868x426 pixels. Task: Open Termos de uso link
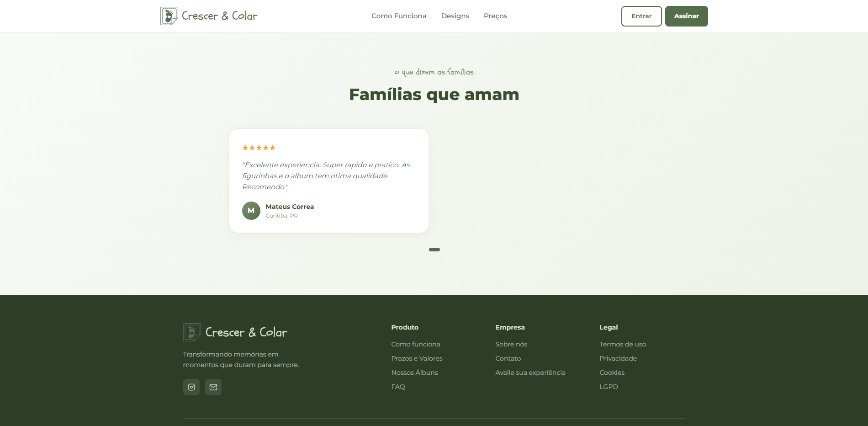coord(623,344)
